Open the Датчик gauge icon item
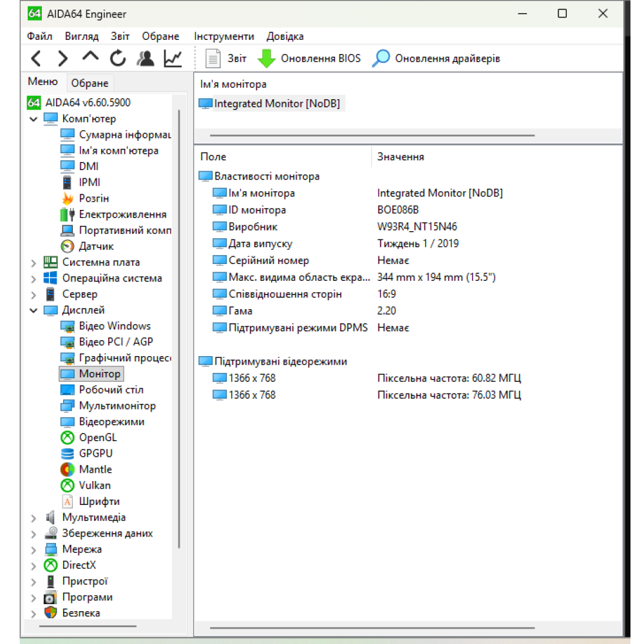Image resolution: width=644 pixels, height=644 pixels. pyautogui.click(x=87, y=247)
